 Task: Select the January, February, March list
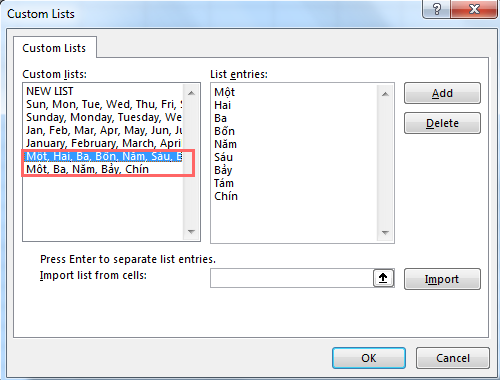104,143
